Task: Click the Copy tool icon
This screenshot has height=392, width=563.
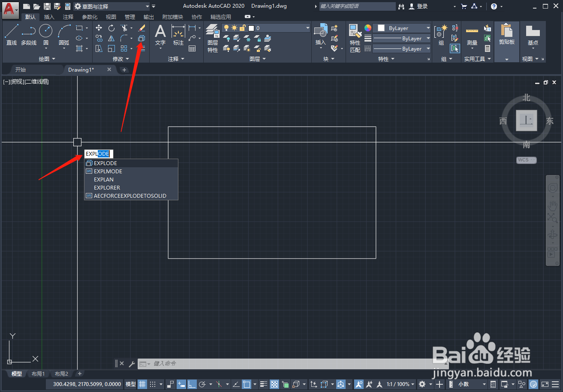Action: [x=99, y=38]
